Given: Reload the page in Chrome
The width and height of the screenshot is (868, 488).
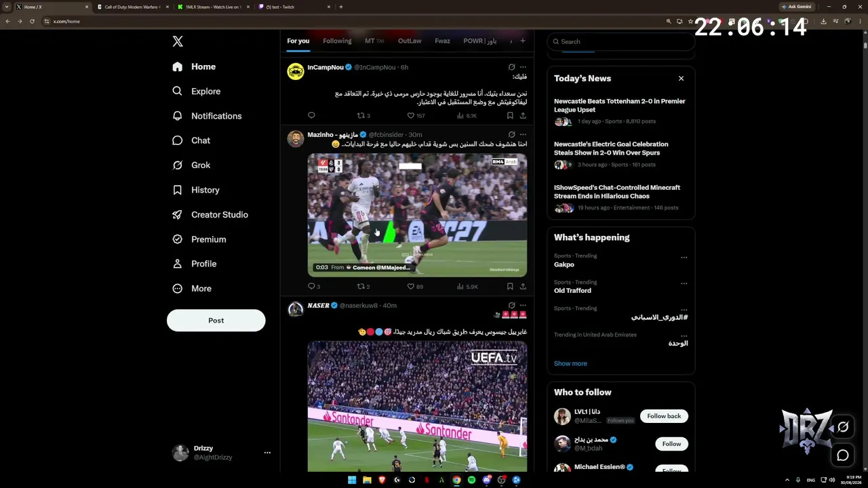Looking at the screenshot, I should click(32, 21).
